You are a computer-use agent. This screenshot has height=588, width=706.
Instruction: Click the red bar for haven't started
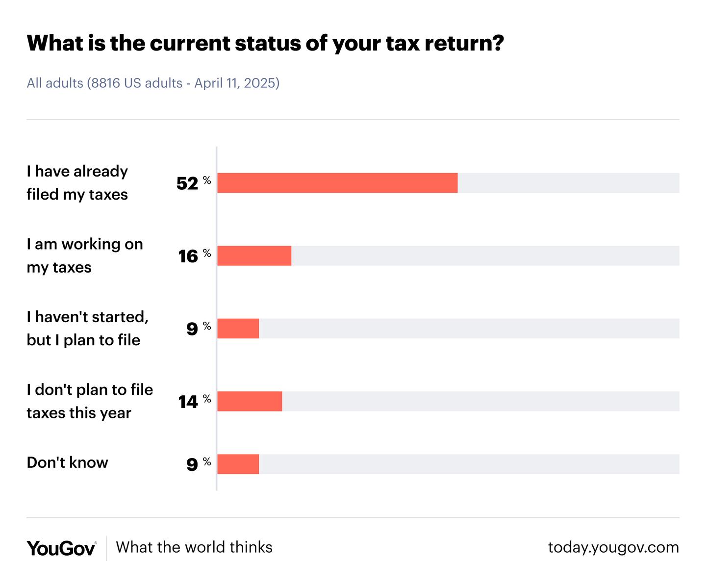(x=238, y=329)
